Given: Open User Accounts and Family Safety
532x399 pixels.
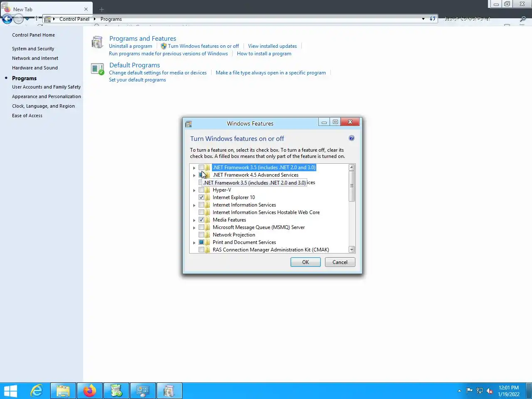Looking at the screenshot, I should click(46, 87).
